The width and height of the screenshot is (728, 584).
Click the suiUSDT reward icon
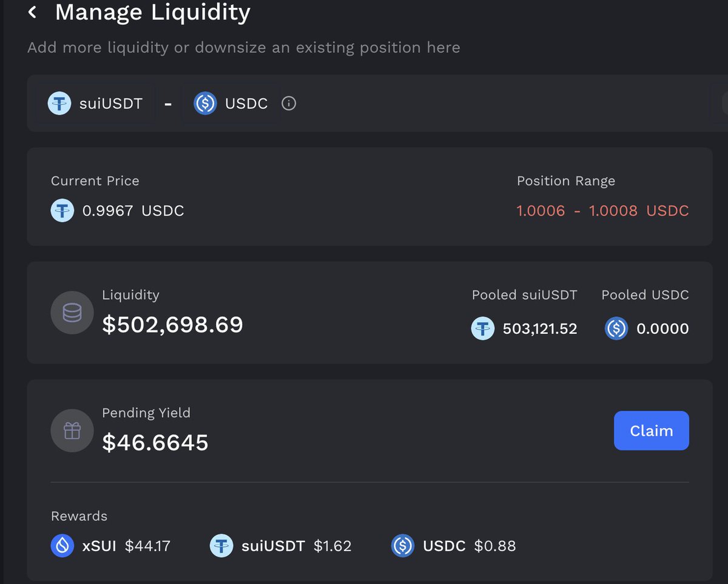221,546
